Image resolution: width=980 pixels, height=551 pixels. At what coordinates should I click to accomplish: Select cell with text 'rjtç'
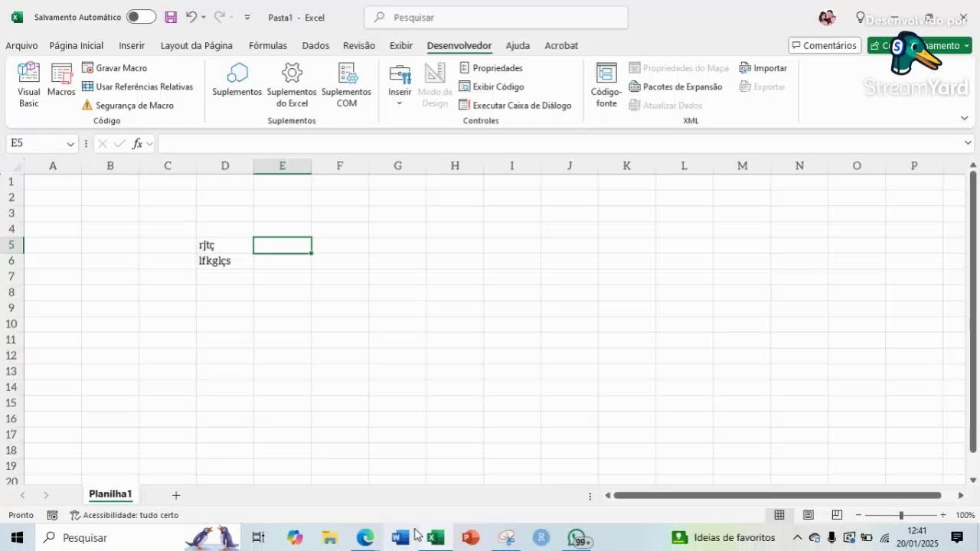point(225,245)
